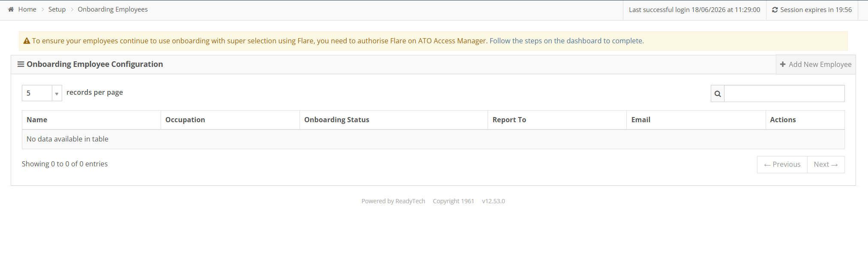Viewport: 868px width, 271px height.
Task: Sort table by Email column
Action: pyautogui.click(x=696, y=120)
